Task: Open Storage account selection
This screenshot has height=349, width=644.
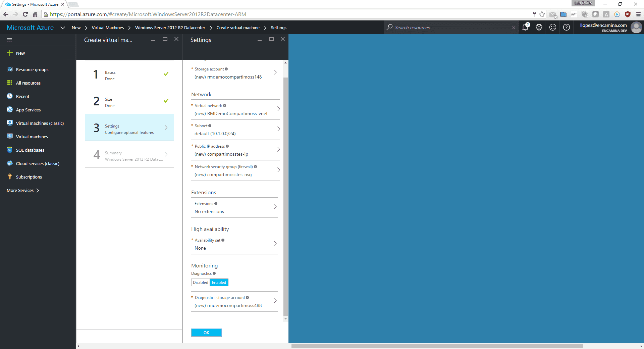Action: (234, 73)
